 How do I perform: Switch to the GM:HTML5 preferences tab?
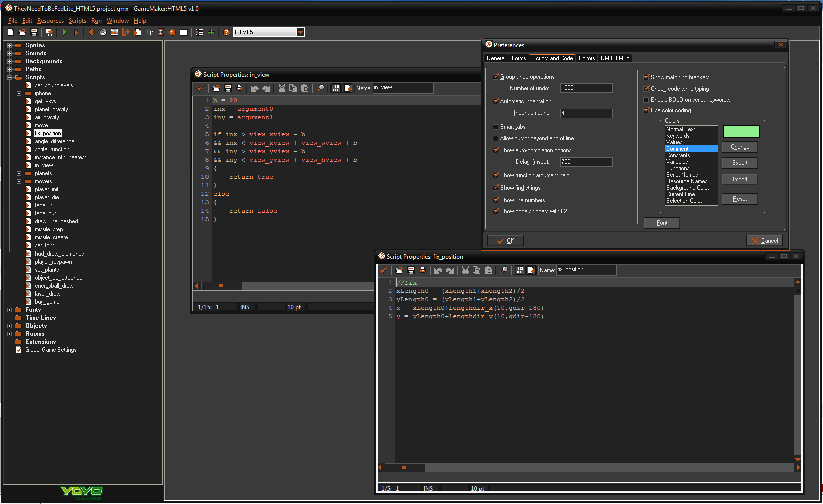(615, 58)
